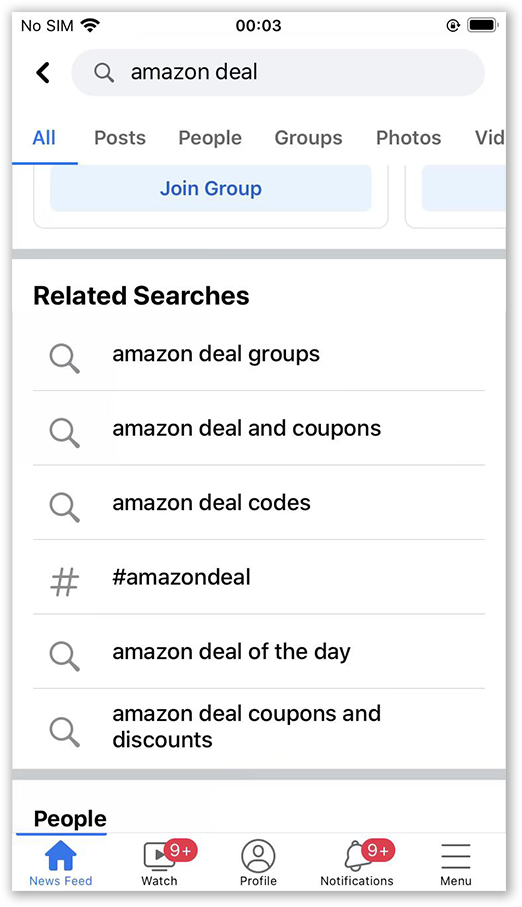
Task: Switch to the Photos tab
Action: click(x=409, y=138)
